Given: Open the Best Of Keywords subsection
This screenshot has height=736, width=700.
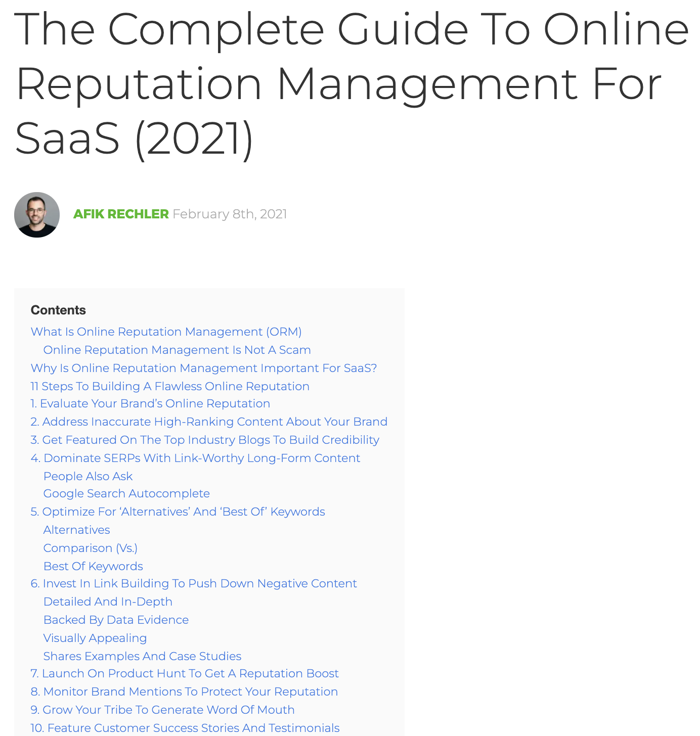Looking at the screenshot, I should click(x=93, y=566).
